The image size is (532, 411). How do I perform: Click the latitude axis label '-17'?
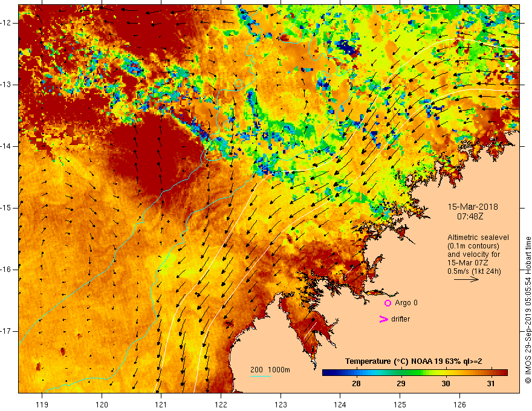tap(7, 331)
